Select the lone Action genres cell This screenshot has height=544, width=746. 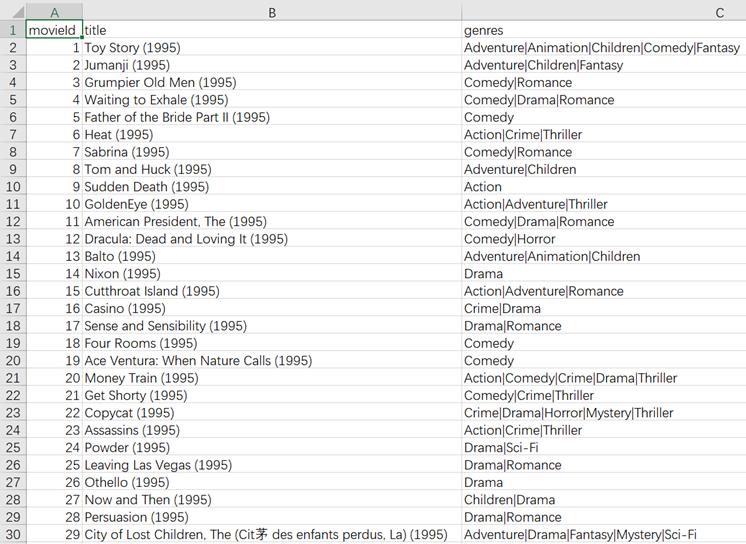tap(604, 187)
